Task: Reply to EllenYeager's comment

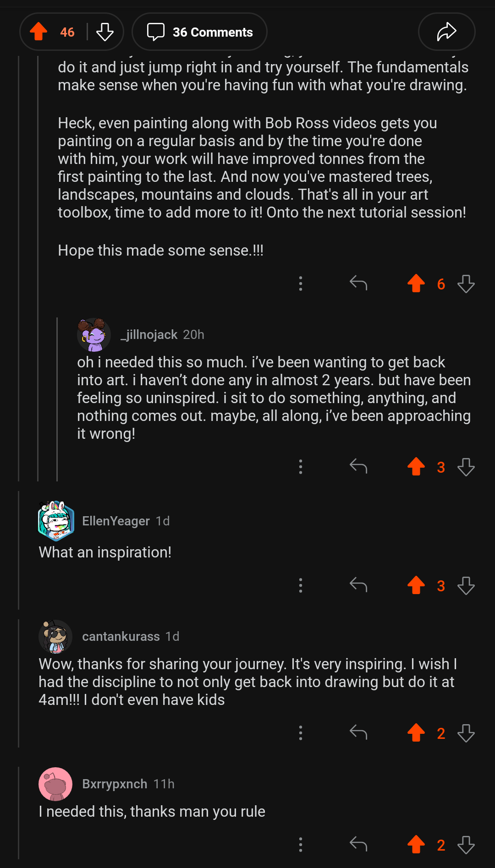Action: [358, 585]
